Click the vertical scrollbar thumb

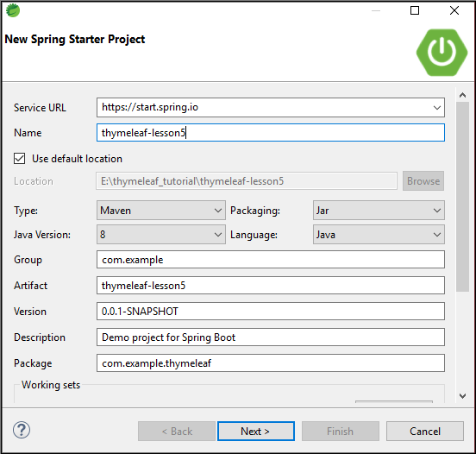(462, 197)
